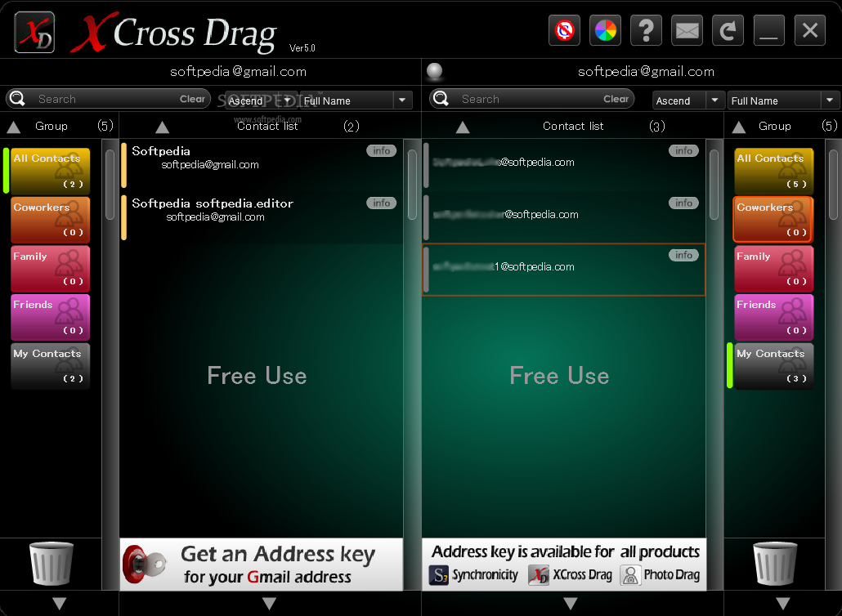
Task: Click right account softpedia@gmail.com header
Action: coord(646,71)
